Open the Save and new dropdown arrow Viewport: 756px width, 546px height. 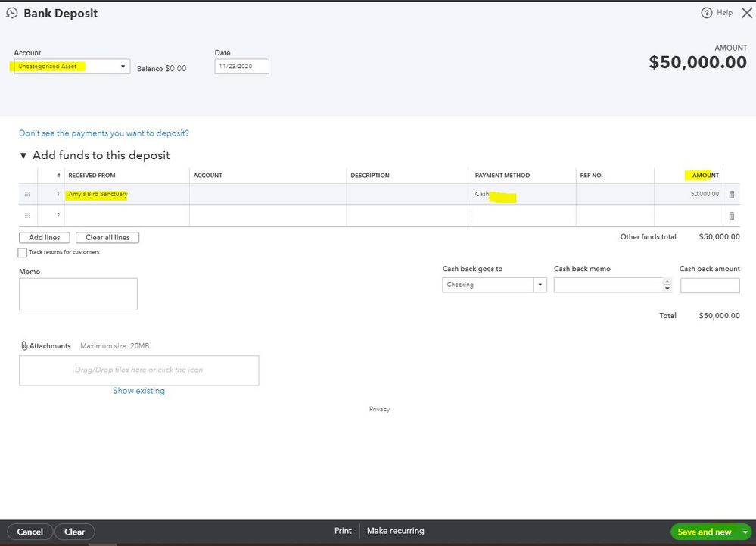point(745,532)
